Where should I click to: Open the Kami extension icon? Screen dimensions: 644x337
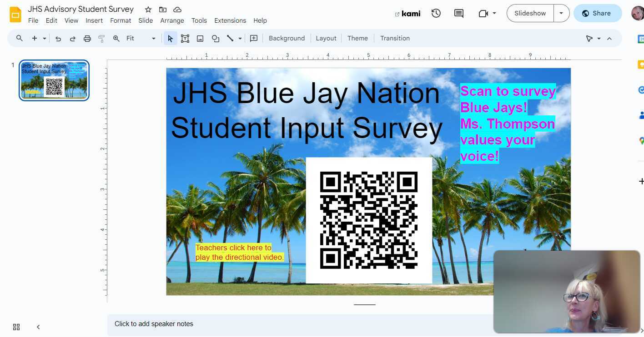pos(408,13)
